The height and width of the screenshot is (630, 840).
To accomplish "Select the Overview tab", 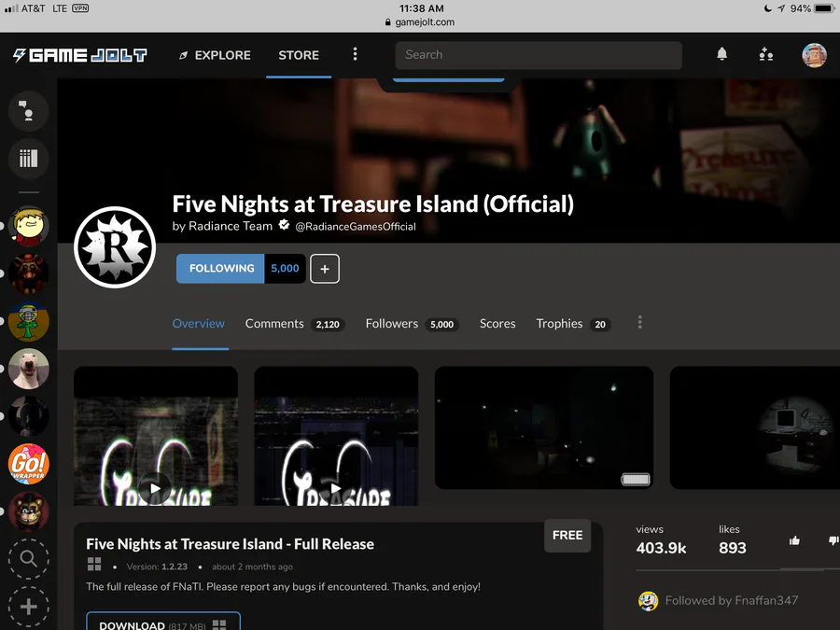I will (x=198, y=324).
